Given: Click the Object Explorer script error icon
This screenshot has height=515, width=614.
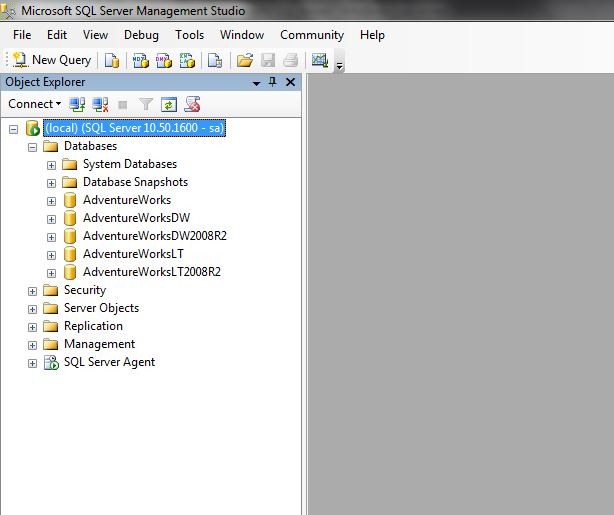Looking at the screenshot, I should coord(192,104).
